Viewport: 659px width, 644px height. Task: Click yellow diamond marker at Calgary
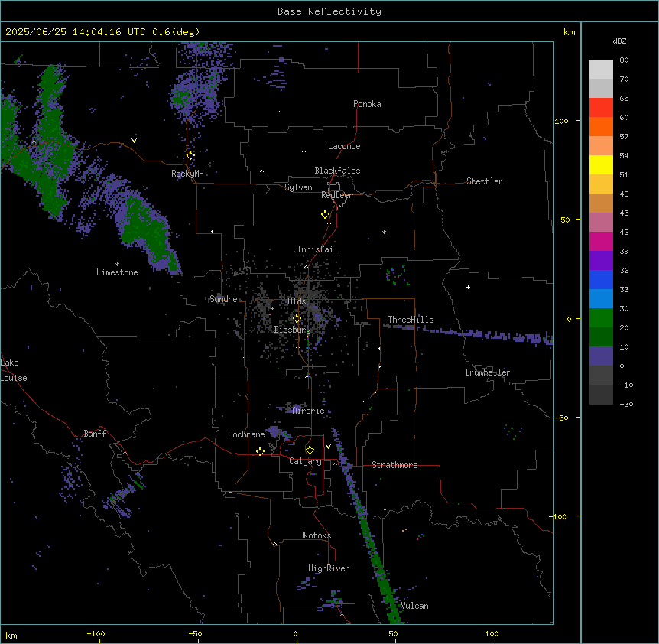[310, 450]
